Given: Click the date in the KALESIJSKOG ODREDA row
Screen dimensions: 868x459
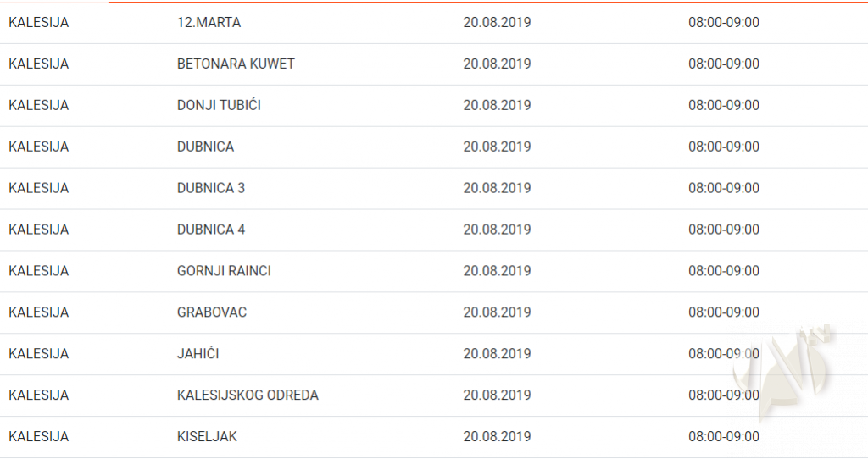Looking at the screenshot, I should point(497,395).
